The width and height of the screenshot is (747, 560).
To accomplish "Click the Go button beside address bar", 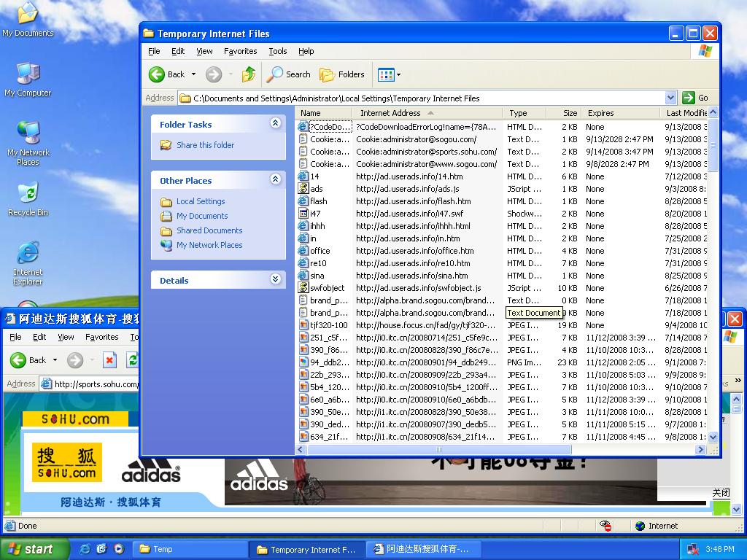I will pyautogui.click(x=695, y=98).
